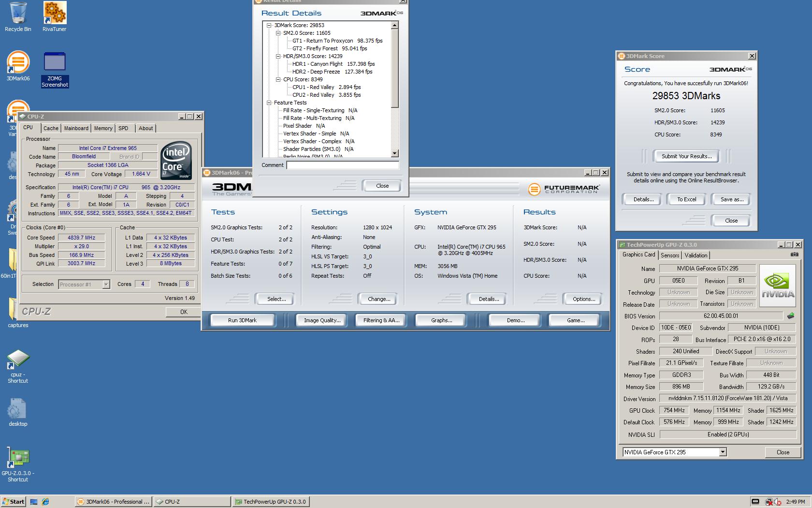This screenshot has width=812, height=508.
Task: Select GT1 - Return To Proxycon row
Action: (x=337, y=41)
